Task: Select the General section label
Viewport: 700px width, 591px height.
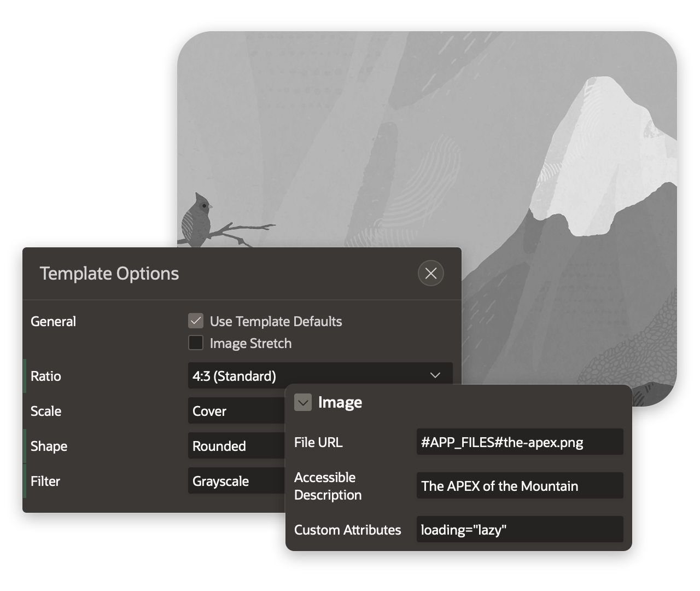Action: [x=53, y=321]
